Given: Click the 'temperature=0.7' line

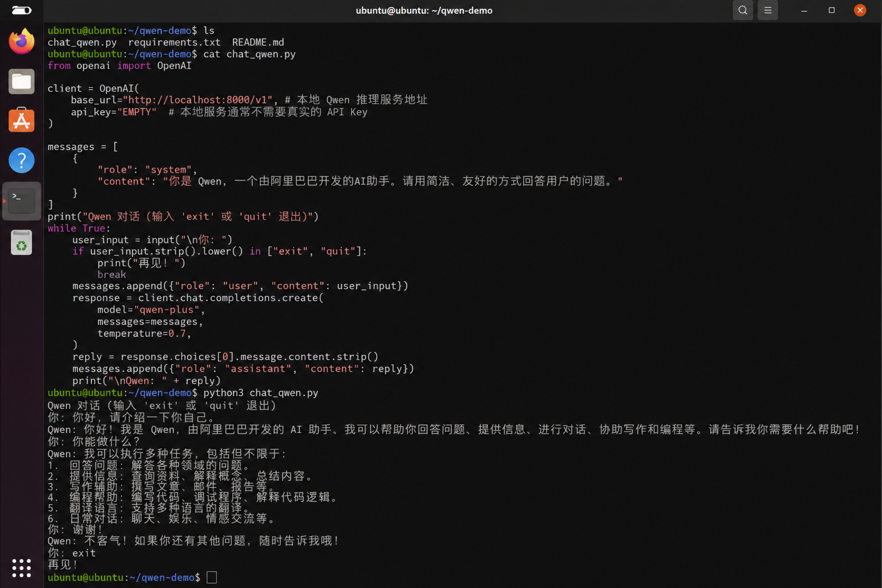Looking at the screenshot, I should (x=144, y=334).
